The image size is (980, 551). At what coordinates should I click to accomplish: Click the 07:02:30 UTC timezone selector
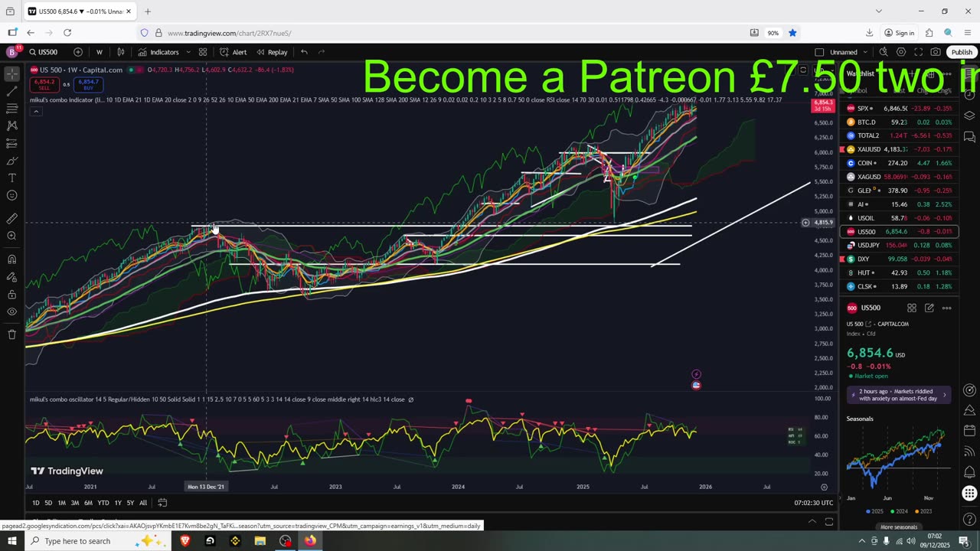pos(813,503)
